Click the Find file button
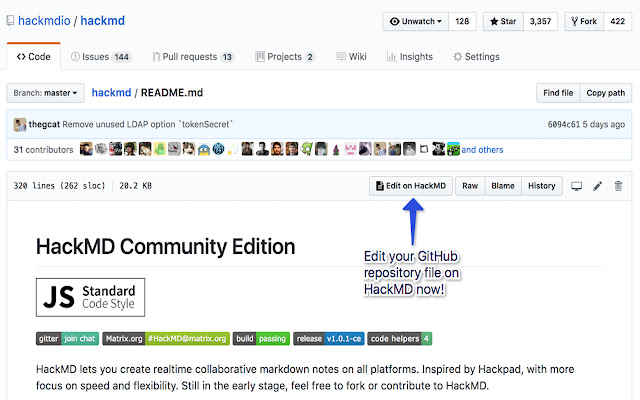Viewport: 640px width, 400px height. coord(558,93)
